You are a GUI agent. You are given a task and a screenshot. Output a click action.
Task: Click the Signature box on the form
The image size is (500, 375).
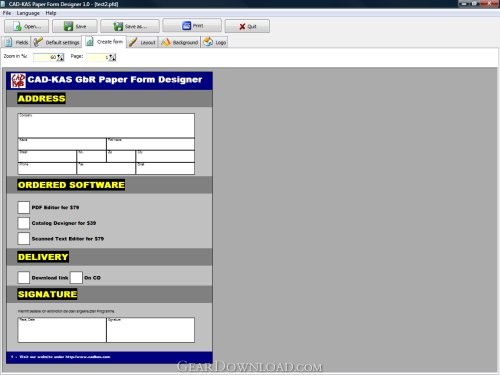point(151,330)
